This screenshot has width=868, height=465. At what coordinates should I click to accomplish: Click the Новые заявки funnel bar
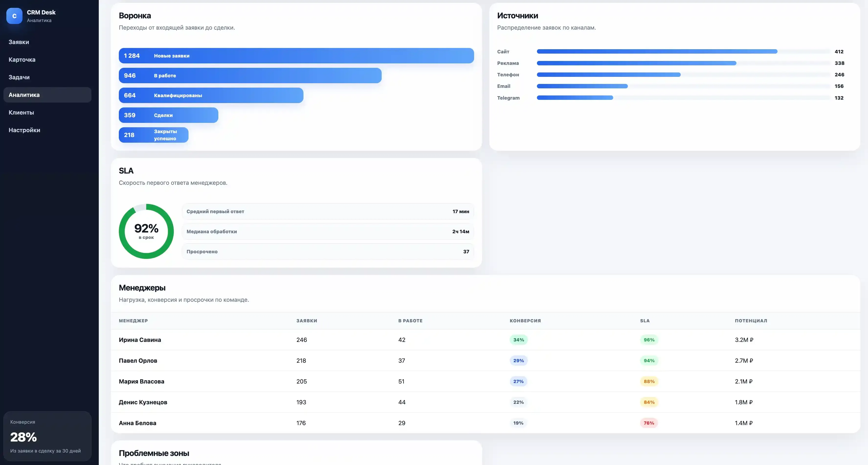[x=296, y=56]
